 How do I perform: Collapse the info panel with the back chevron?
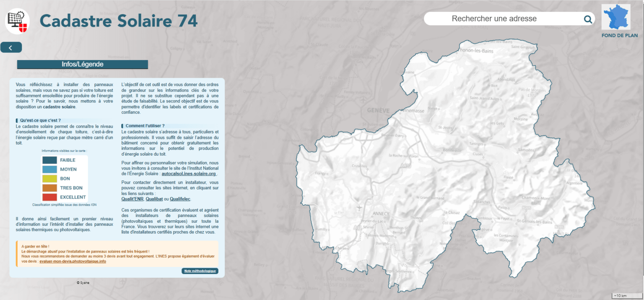pos(11,48)
